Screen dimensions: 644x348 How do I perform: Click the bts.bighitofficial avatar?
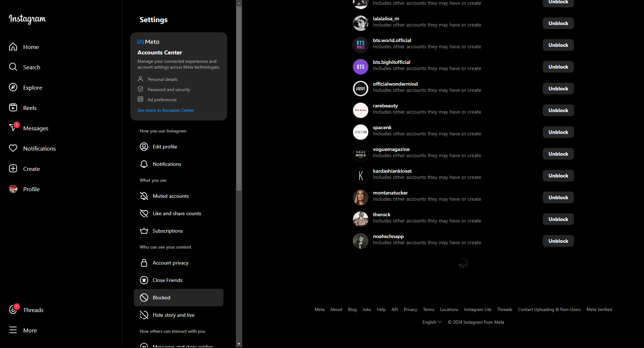[x=361, y=67]
